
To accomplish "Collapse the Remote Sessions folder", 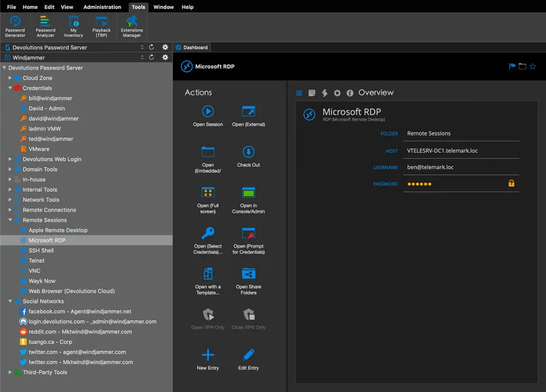I will 10,220.
